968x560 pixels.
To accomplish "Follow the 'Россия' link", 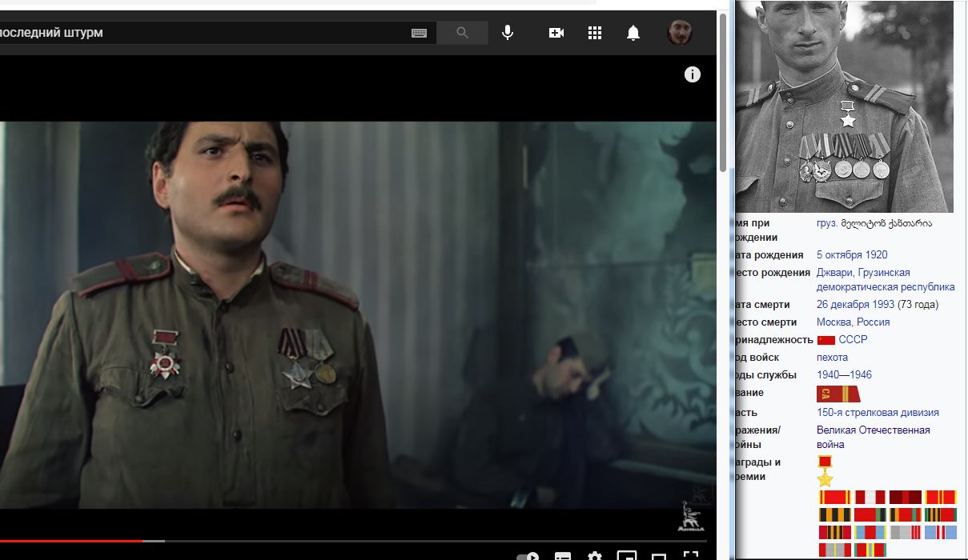I will pyautogui.click(x=873, y=322).
